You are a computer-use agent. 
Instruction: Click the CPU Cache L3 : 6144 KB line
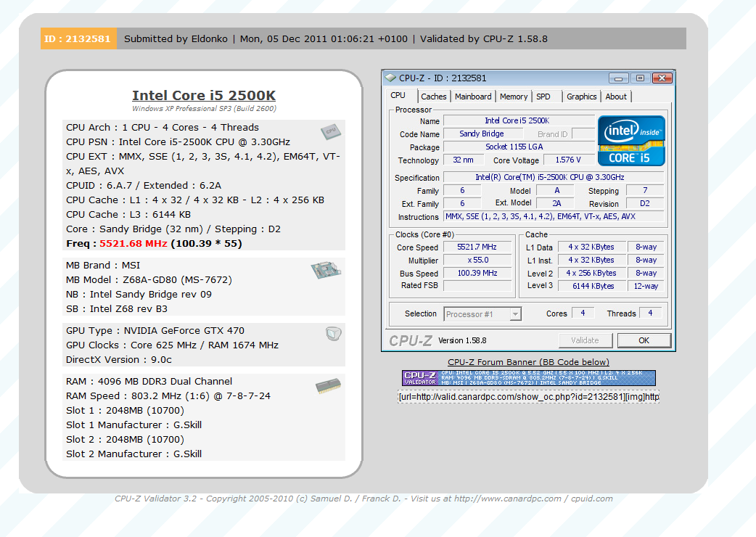(128, 215)
